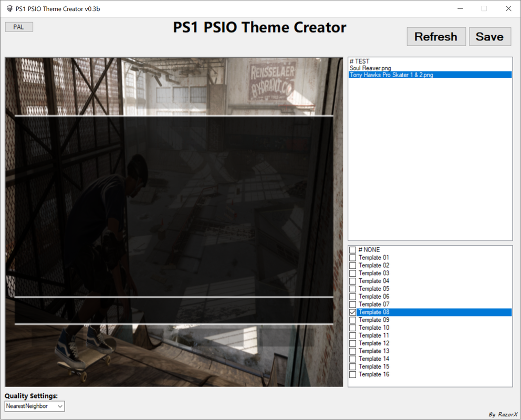
Task: Select Soul Reaver.png in the list
Action: click(430, 68)
